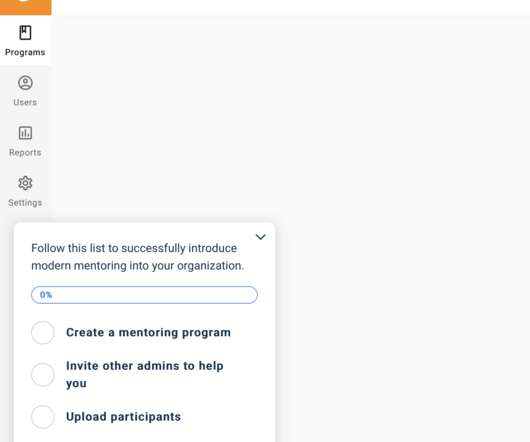Image resolution: width=530 pixels, height=442 pixels.
Task: Open the Programs bookmark icon
Action: (x=25, y=33)
